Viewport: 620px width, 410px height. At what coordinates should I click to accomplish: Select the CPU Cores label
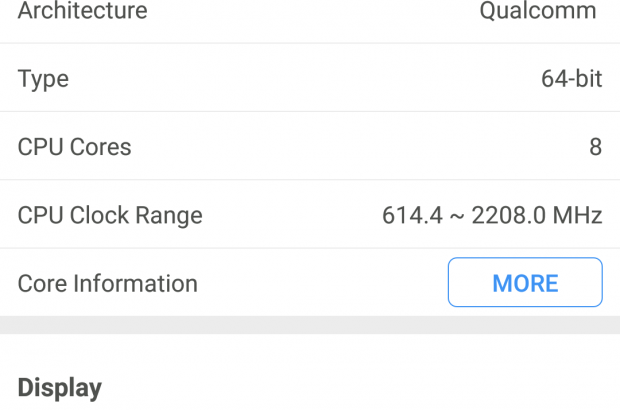point(74,147)
